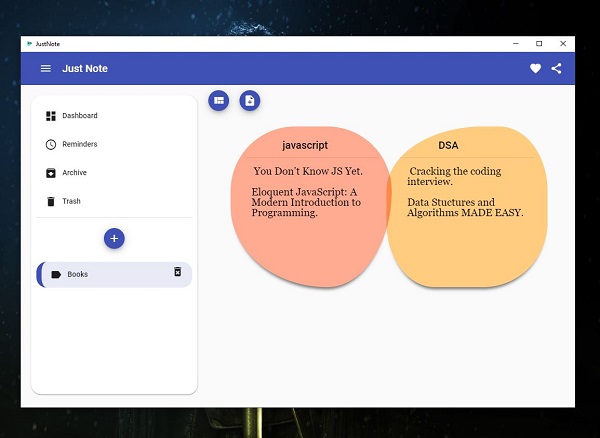600x438 pixels.
Task: Add a new label with plus button
Action: pos(114,238)
